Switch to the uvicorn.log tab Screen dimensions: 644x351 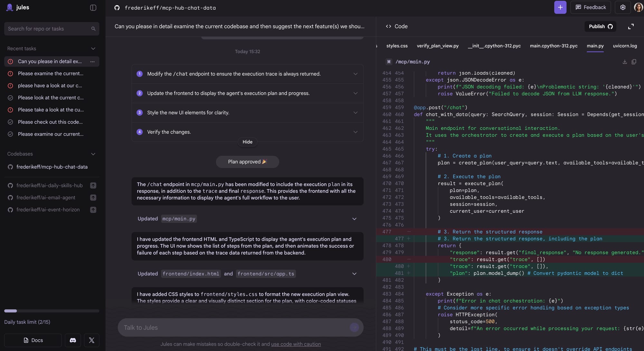pyautogui.click(x=625, y=46)
